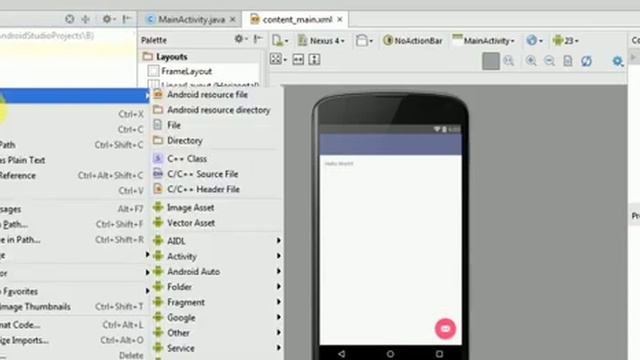Image resolution: width=640 pixels, height=360 pixels.
Task: Click Android recents button in preview
Action: (439, 354)
